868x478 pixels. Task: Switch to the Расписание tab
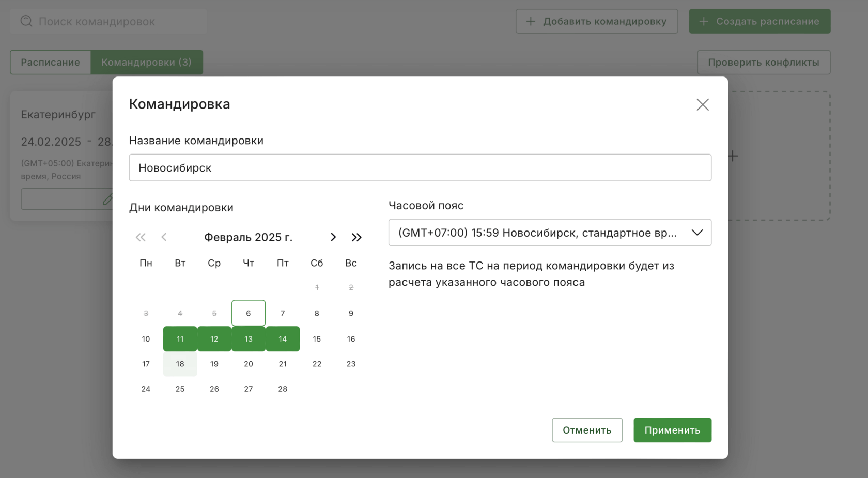pos(50,62)
